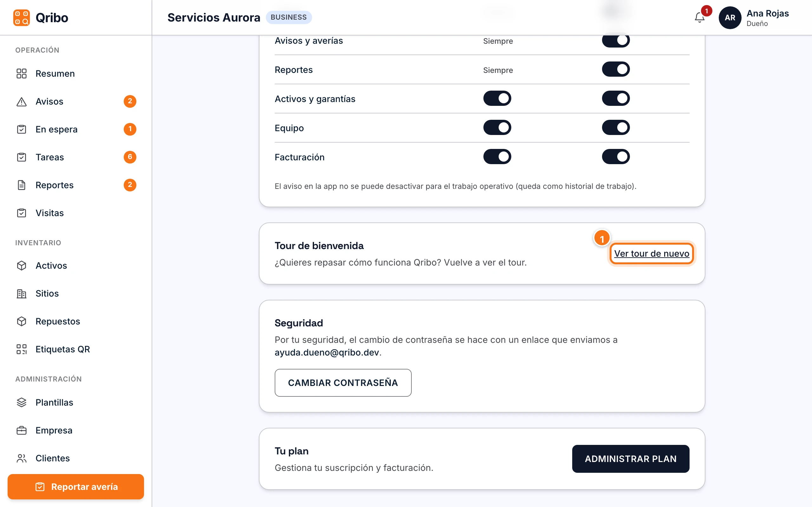Open the notifications bell icon
This screenshot has height=507, width=812.
tap(699, 17)
